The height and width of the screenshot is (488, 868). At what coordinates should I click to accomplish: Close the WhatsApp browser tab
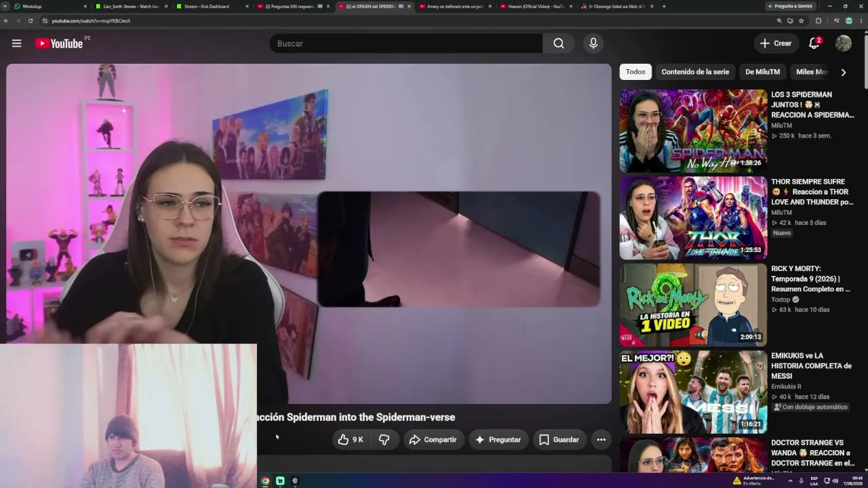click(x=85, y=6)
